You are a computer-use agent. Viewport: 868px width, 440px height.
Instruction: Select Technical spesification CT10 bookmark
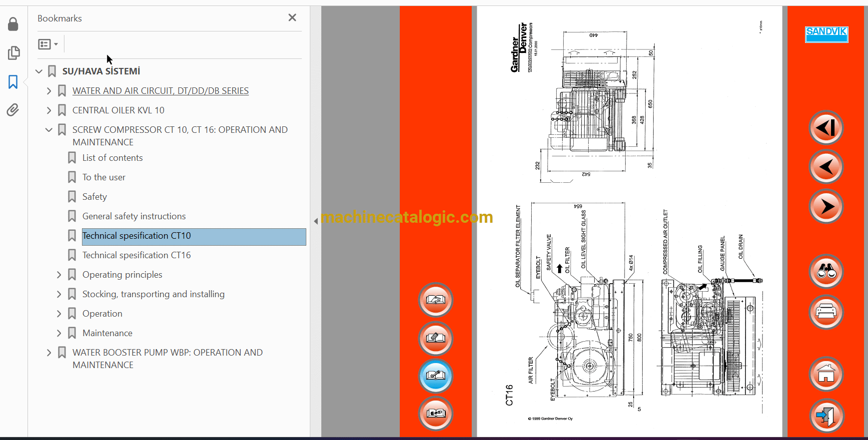[136, 236]
